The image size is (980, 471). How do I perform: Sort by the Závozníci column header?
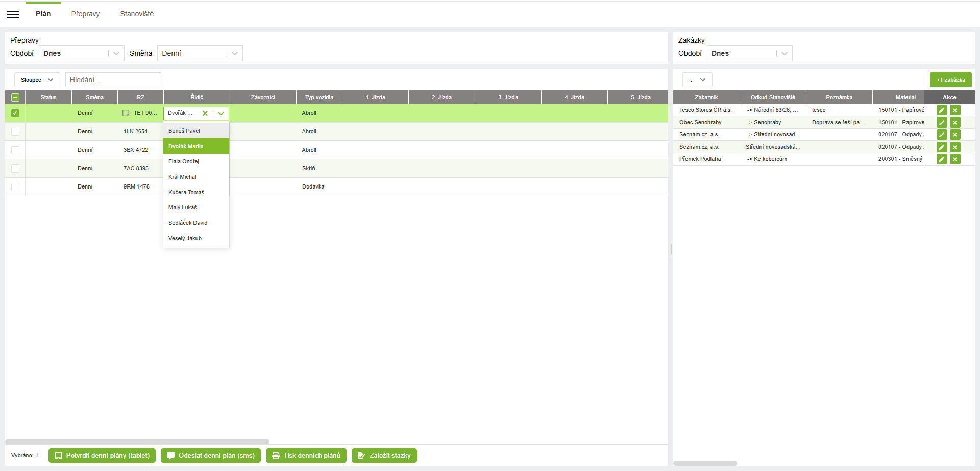pos(263,98)
